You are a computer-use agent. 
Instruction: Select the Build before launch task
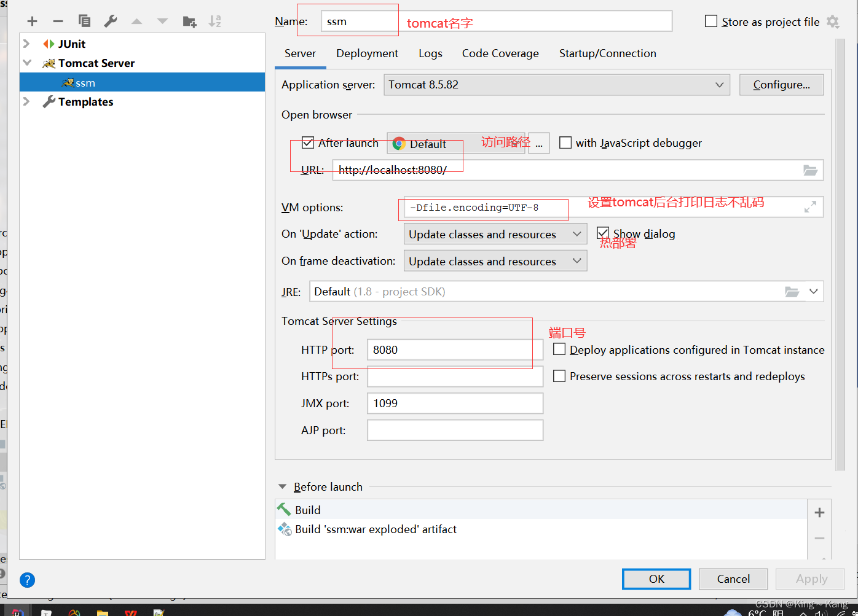pyautogui.click(x=541, y=509)
